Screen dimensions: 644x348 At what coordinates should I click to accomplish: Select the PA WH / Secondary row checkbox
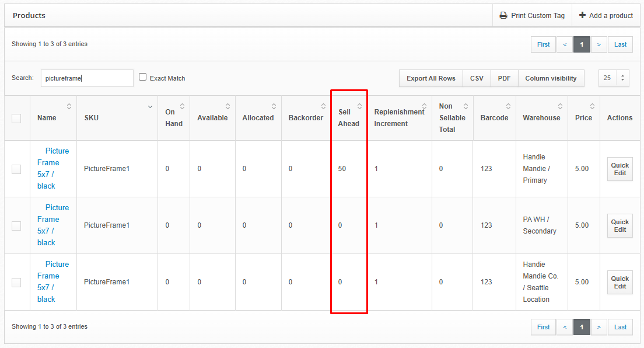tap(16, 225)
